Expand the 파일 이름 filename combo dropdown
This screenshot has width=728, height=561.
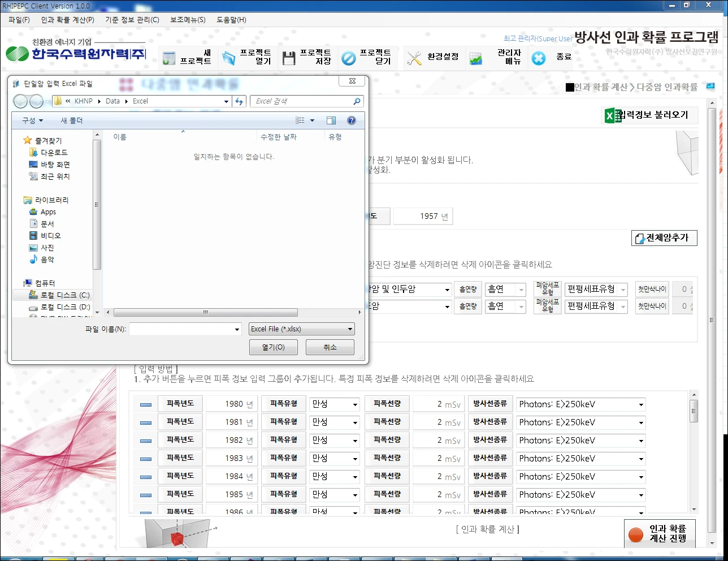point(237,329)
